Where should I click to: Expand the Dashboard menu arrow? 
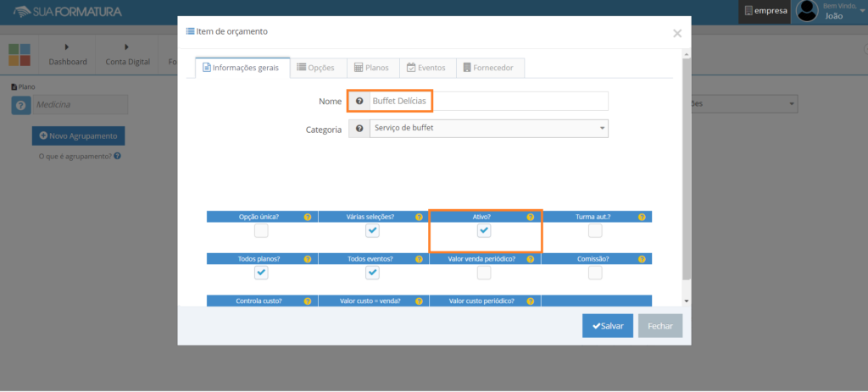click(67, 47)
